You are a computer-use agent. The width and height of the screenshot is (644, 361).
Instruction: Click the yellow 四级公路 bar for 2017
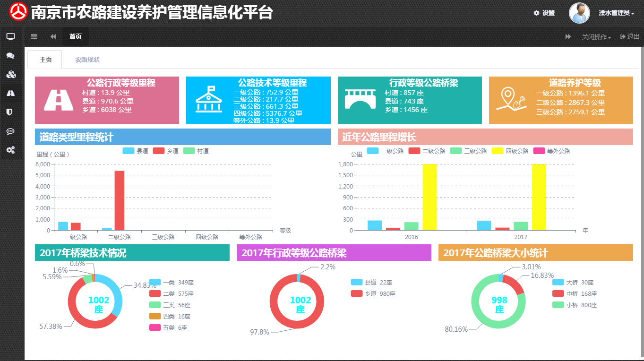(x=539, y=197)
